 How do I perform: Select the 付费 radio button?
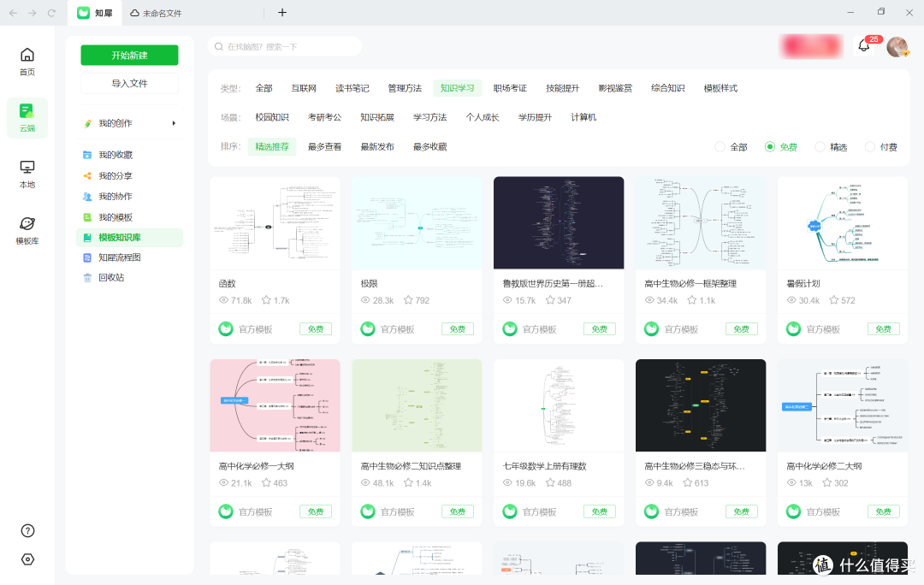point(870,147)
